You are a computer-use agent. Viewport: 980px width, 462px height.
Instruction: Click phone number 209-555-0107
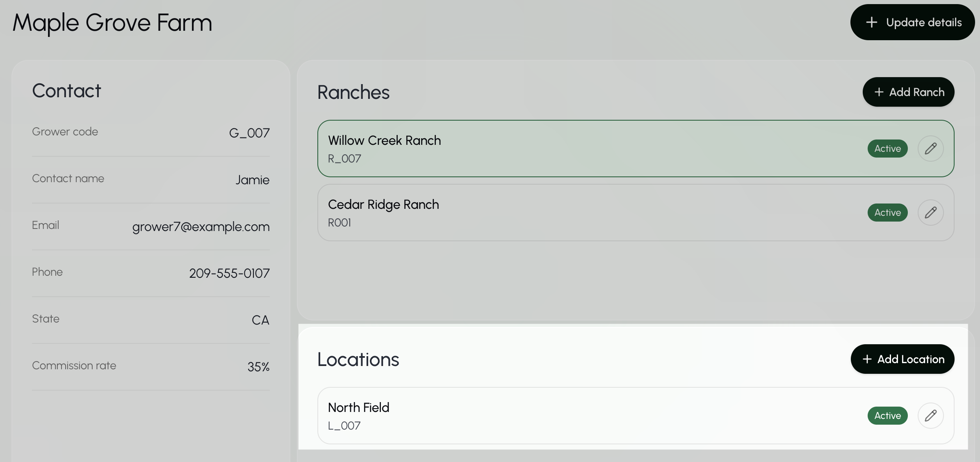click(229, 273)
